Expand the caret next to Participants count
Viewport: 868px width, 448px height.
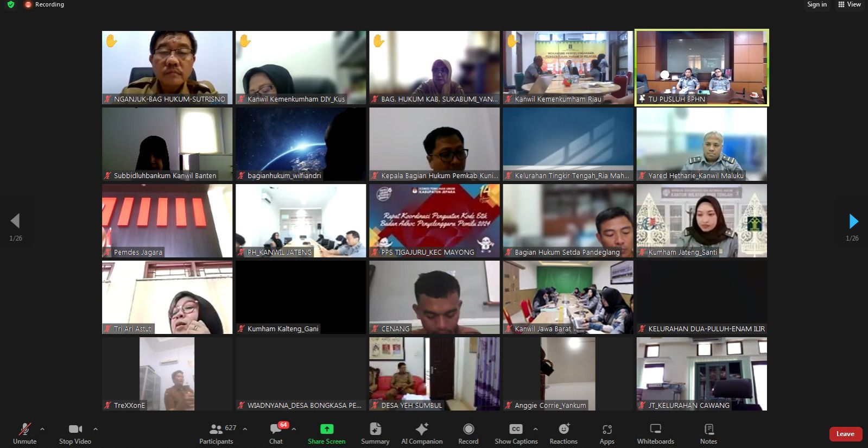245,429
